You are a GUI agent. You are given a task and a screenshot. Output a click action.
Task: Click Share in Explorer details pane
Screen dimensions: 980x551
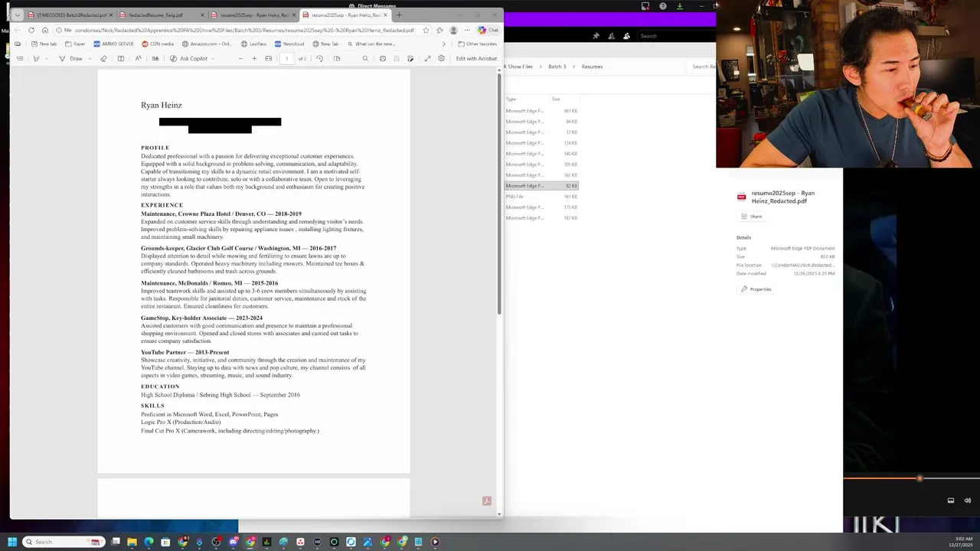[x=752, y=217]
